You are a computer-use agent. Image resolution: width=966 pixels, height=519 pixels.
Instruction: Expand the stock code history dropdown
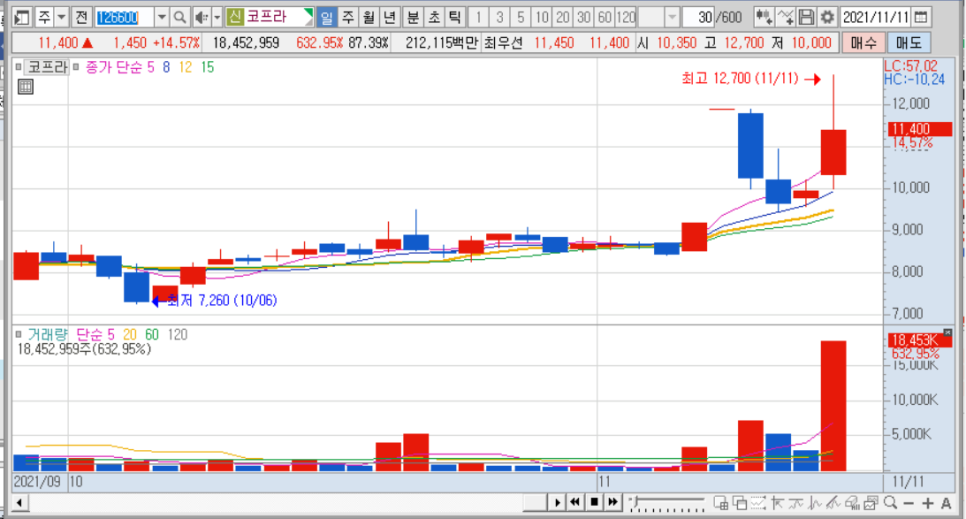tap(161, 17)
